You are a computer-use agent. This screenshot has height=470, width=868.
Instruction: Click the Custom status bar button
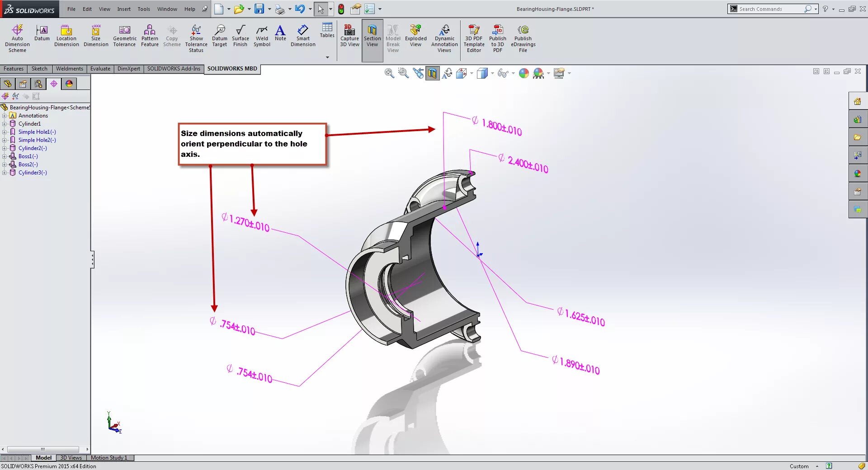[799, 466]
